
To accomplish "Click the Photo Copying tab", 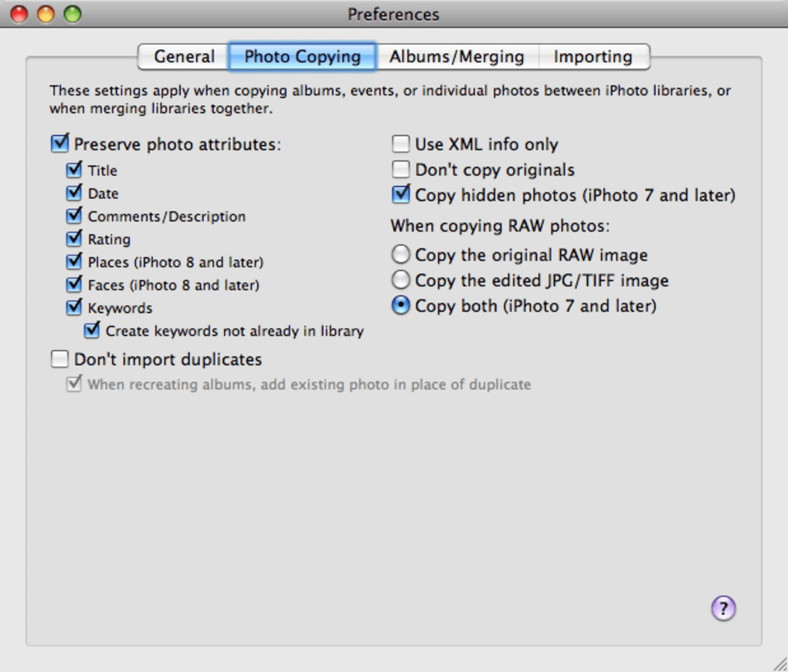I will pos(302,56).
